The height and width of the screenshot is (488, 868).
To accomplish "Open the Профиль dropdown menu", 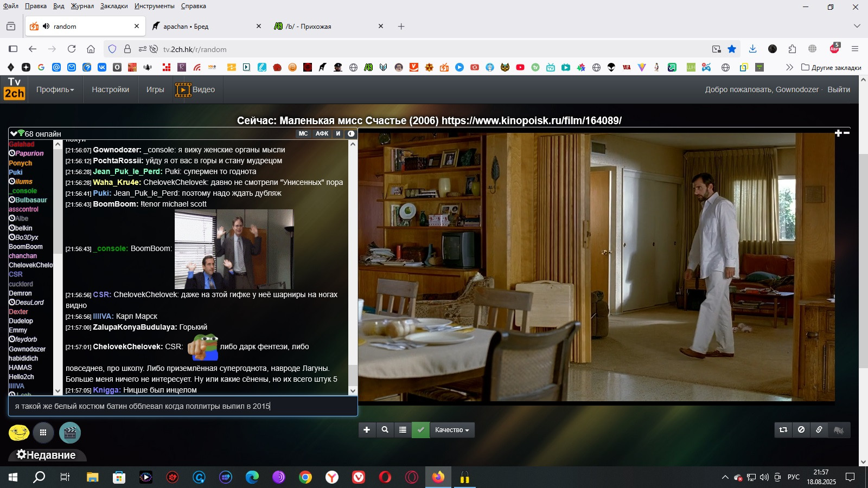I will 55,89.
